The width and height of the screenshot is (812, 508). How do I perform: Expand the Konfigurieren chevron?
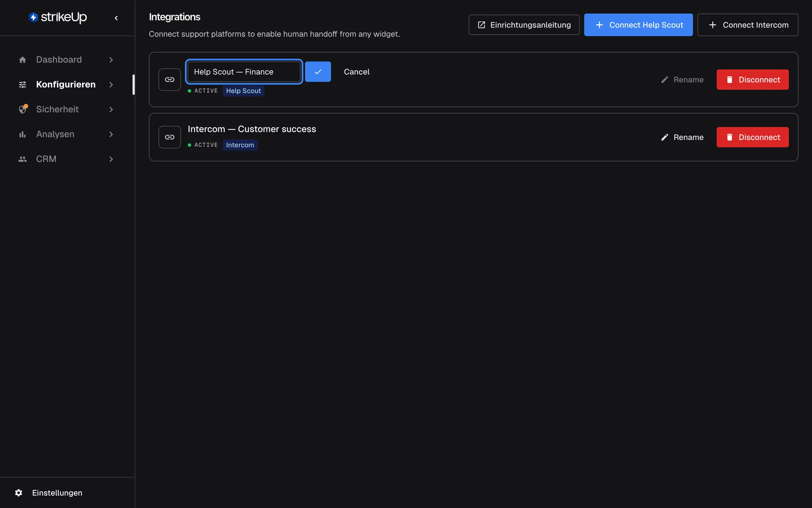click(x=111, y=84)
